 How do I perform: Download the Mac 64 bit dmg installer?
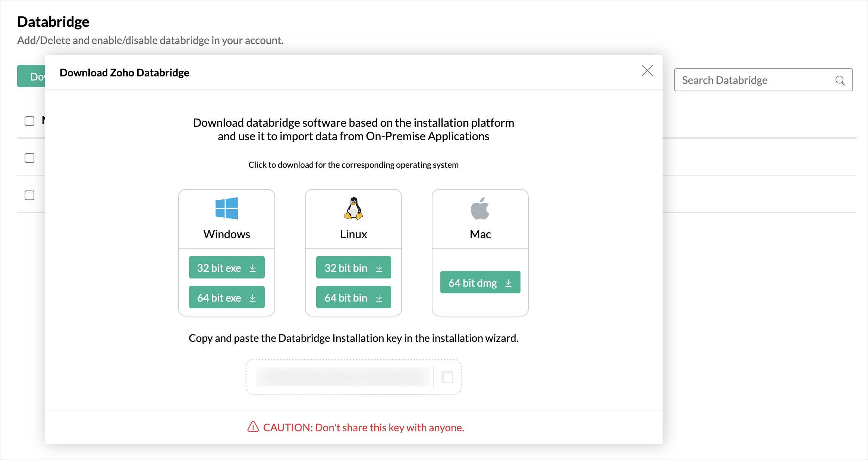tap(480, 282)
